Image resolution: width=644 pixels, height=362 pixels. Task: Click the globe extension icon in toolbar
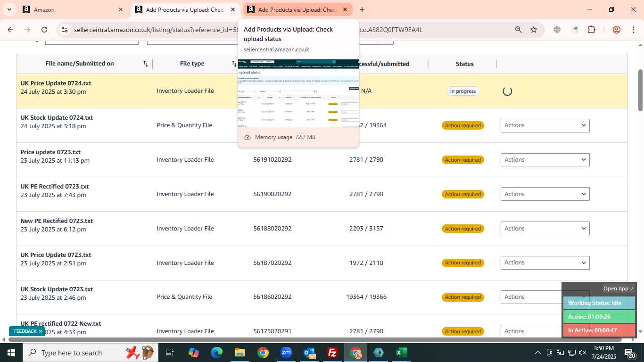(x=557, y=30)
